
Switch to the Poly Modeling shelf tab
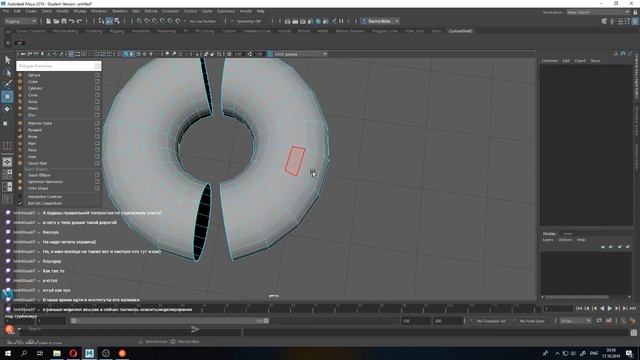tap(66, 31)
